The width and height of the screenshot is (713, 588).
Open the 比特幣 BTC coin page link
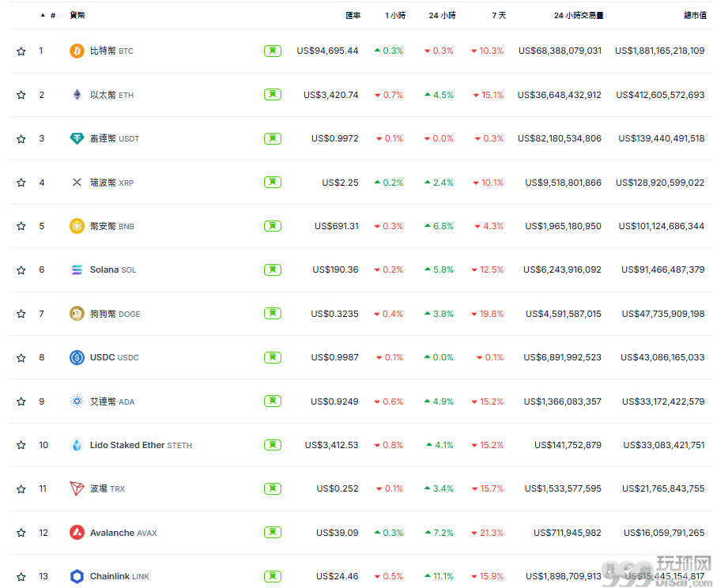coord(111,51)
